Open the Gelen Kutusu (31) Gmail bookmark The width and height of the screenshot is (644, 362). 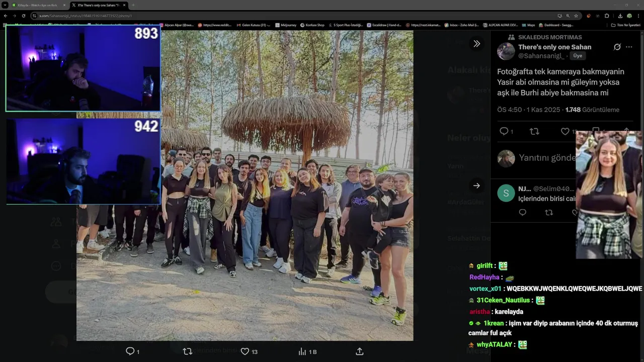coord(254,25)
